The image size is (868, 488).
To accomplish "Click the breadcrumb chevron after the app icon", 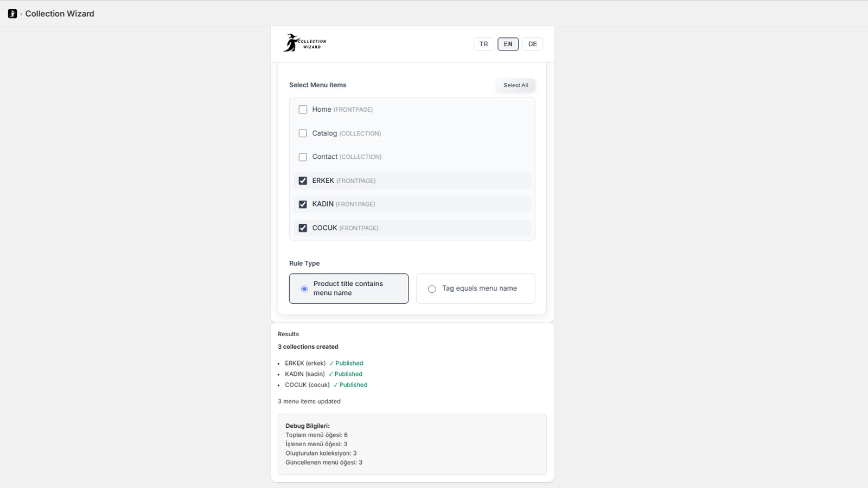I will [21, 14].
